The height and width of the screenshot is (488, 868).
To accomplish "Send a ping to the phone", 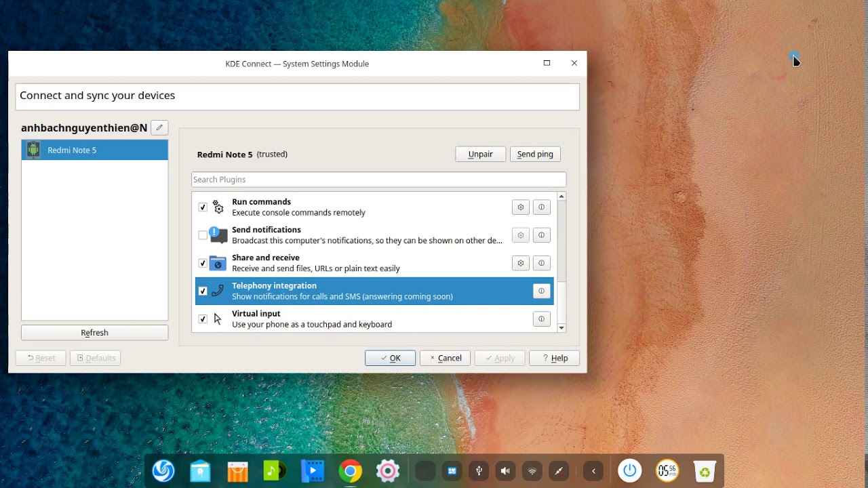I will pyautogui.click(x=535, y=154).
